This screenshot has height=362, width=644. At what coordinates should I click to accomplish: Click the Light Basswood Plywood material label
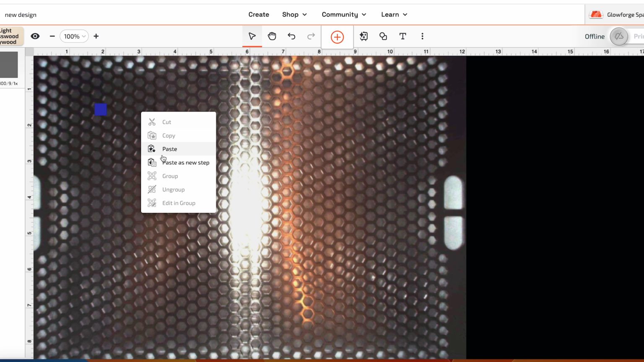click(9, 36)
